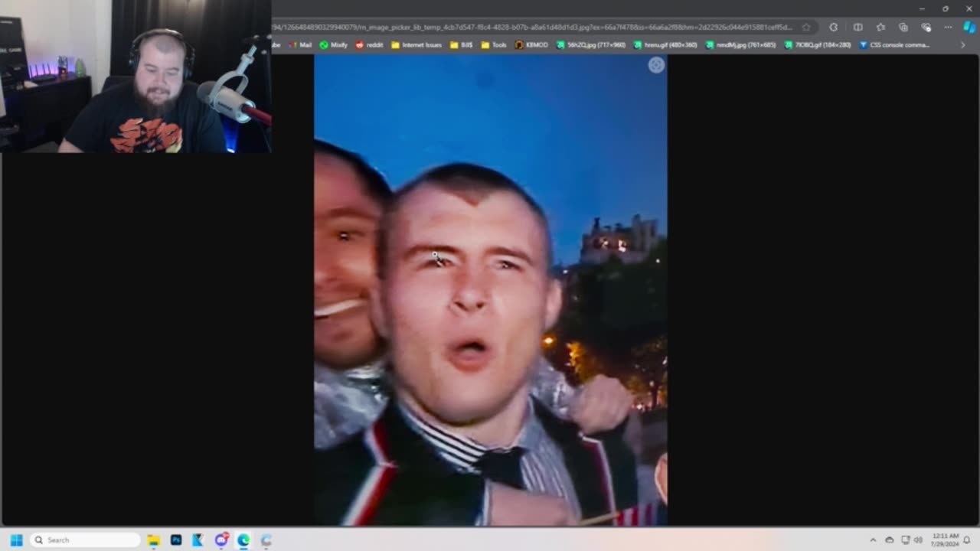This screenshot has width=980, height=551.
Task: Open the reddit bookmark
Action: pos(369,45)
